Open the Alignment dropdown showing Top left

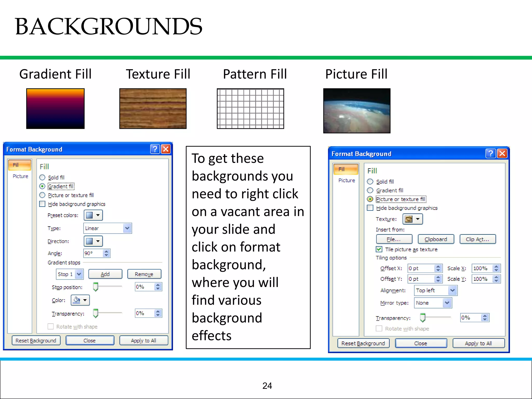click(452, 290)
